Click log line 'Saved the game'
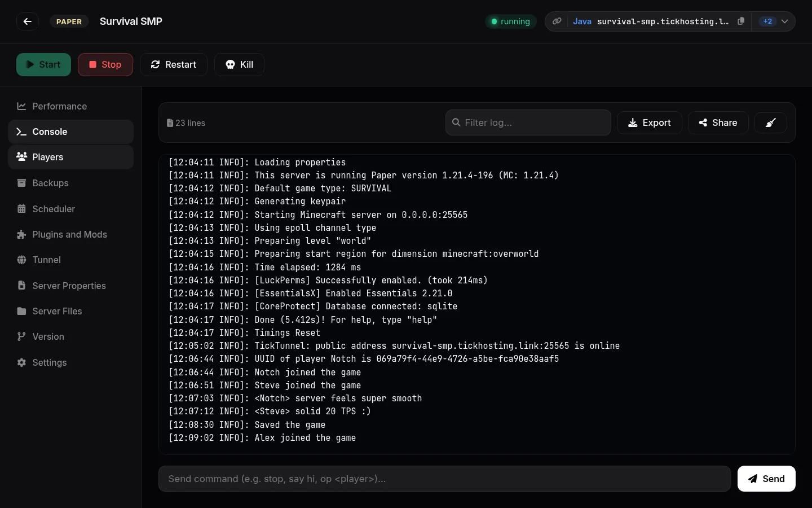Screen dimensions: 812x508 (247, 425)
